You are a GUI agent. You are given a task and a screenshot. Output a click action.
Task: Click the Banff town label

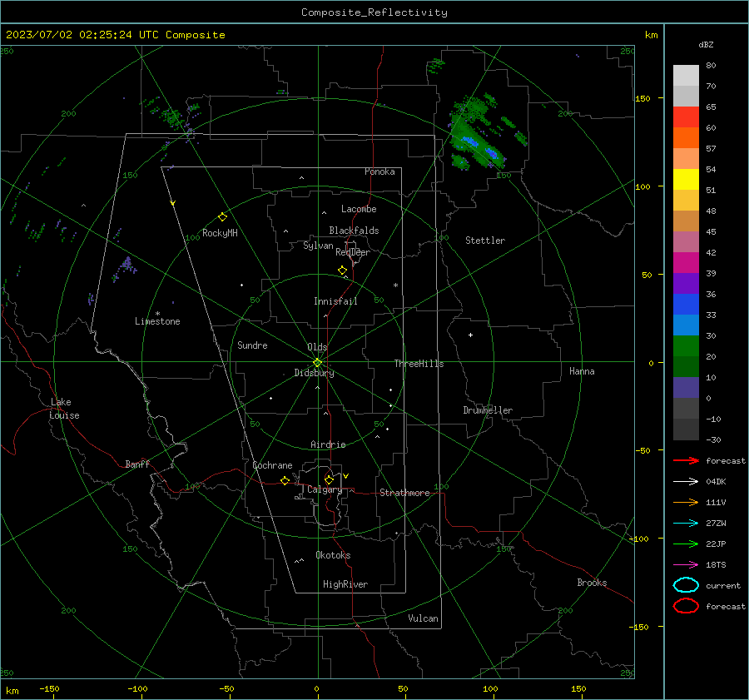(x=137, y=464)
